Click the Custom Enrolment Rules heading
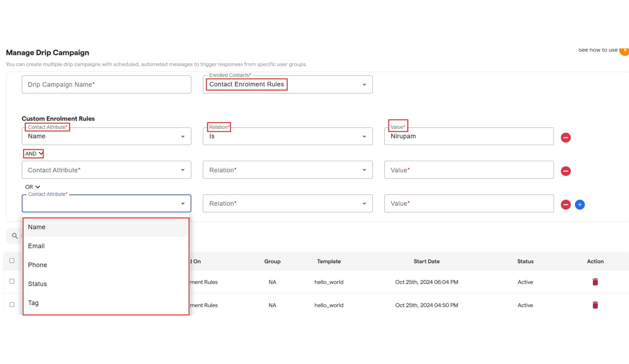The width and height of the screenshot is (629, 364). (x=58, y=119)
